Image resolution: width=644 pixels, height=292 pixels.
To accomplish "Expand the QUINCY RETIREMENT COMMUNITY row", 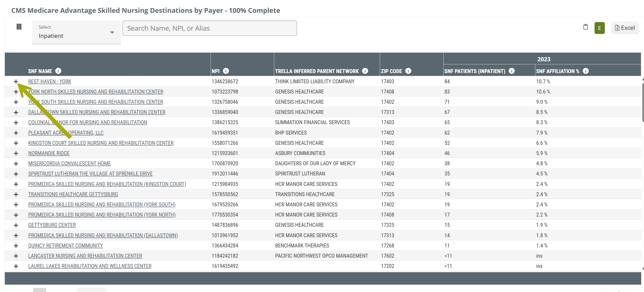I will [x=16, y=245].
